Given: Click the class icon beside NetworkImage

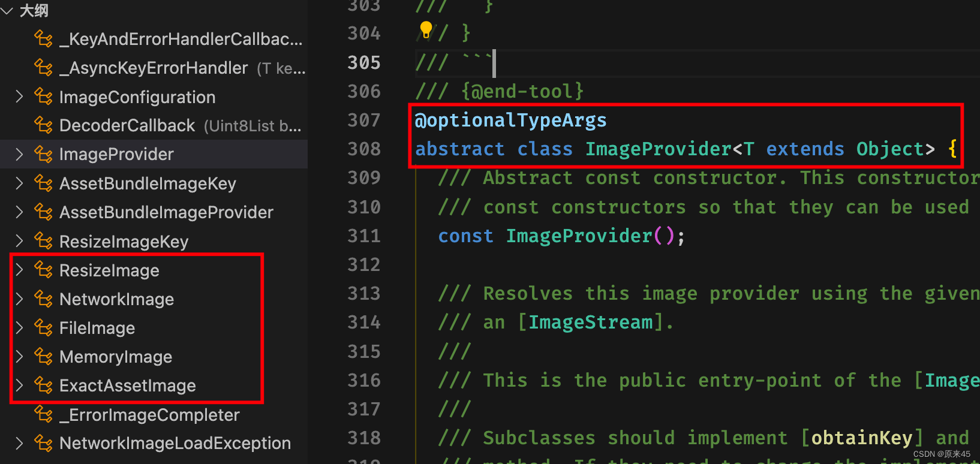Looking at the screenshot, I should [43, 299].
